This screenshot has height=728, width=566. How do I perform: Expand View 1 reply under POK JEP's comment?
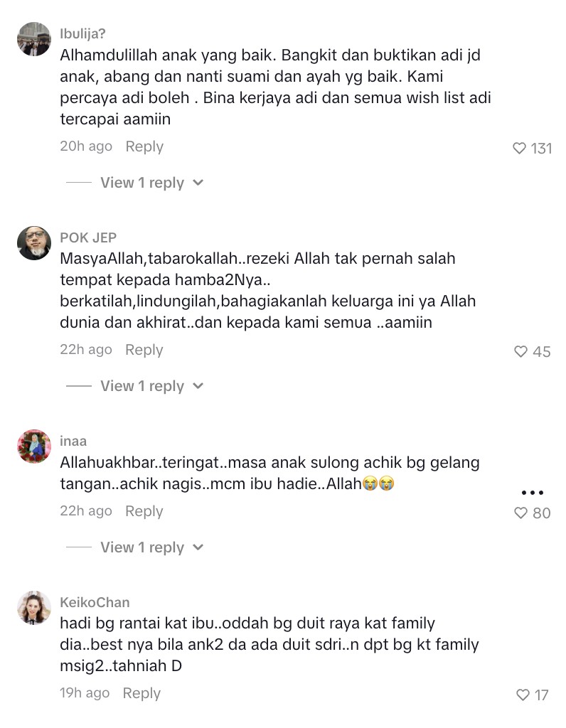[x=152, y=386]
